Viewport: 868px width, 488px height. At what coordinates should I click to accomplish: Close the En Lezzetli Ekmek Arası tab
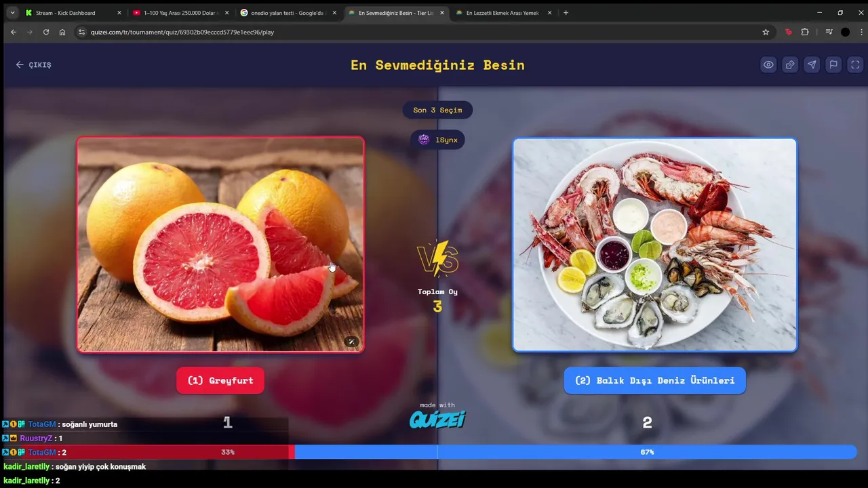point(549,13)
